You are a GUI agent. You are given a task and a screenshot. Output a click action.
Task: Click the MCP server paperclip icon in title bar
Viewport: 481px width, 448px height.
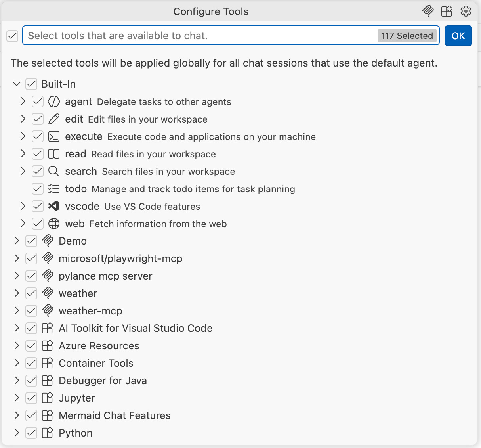click(x=428, y=11)
